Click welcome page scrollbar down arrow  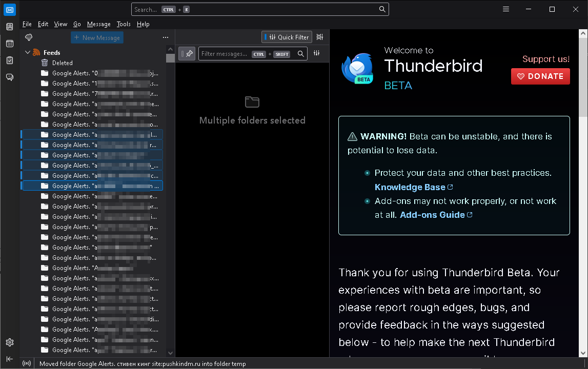pos(583,353)
